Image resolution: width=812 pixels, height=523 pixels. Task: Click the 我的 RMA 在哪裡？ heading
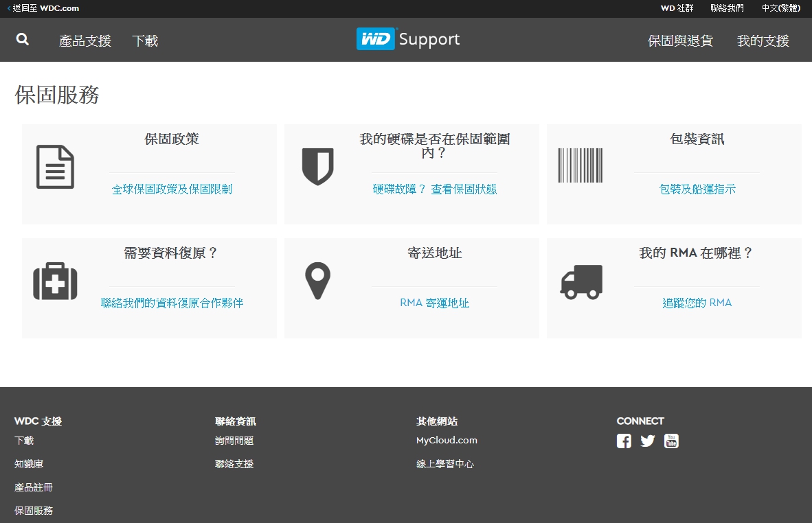(x=696, y=253)
